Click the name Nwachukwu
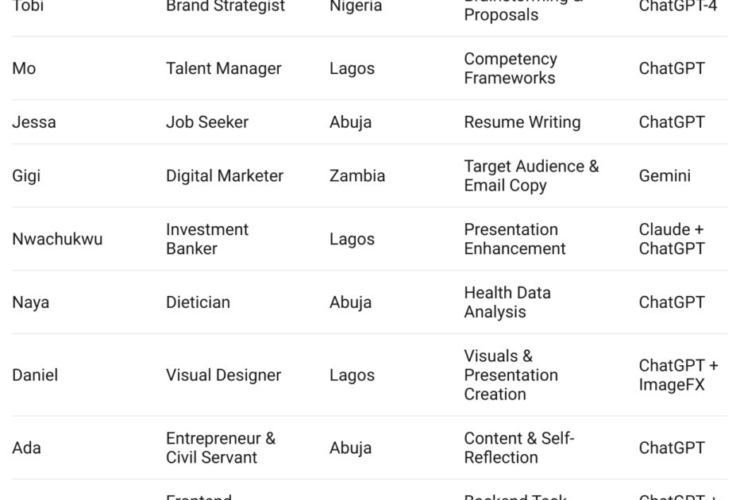This screenshot has width=740, height=500. [57, 239]
